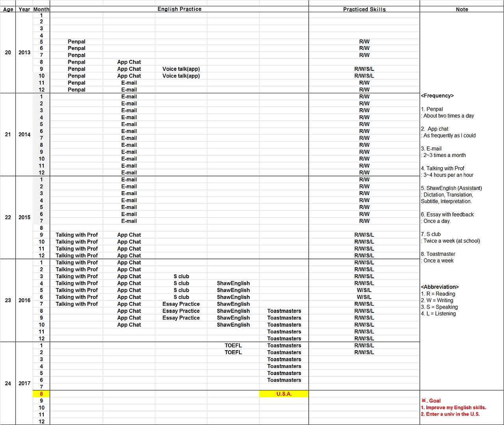The width and height of the screenshot is (504, 425).
Task: Select the first Essay Practice cell
Action: click(x=181, y=304)
